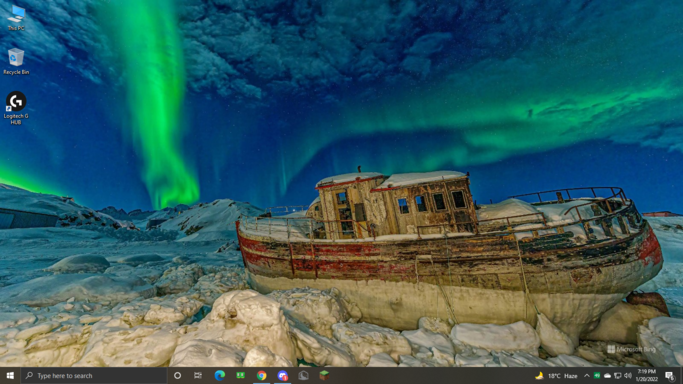Open network status tray icon
This screenshot has width=683, height=384.
pos(618,376)
